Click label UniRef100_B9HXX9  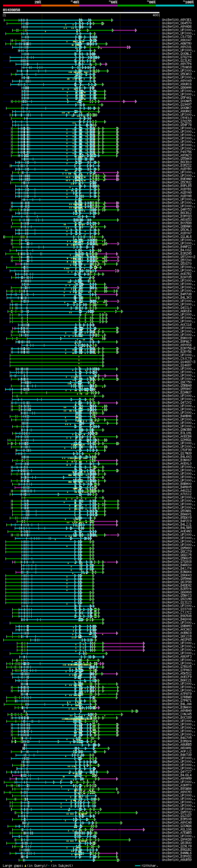(177, 338)
